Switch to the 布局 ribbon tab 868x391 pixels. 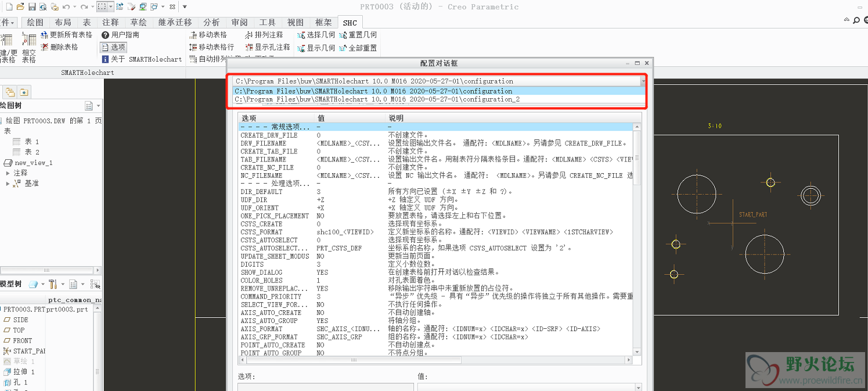(x=63, y=22)
